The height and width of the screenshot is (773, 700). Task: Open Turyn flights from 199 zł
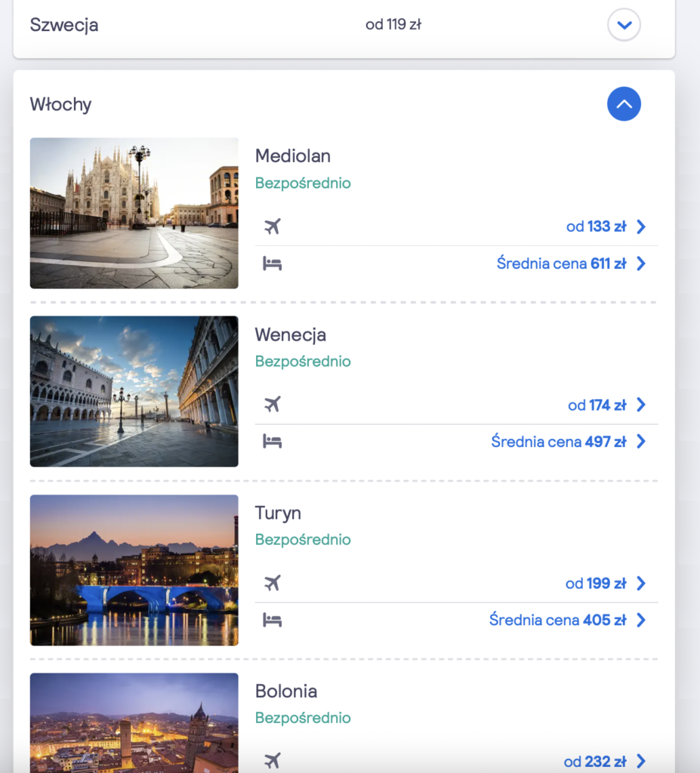point(596,583)
